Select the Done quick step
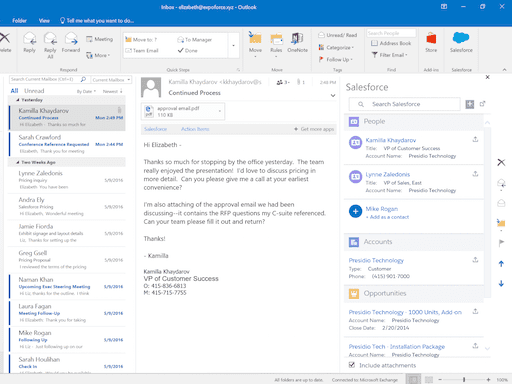 (x=188, y=50)
